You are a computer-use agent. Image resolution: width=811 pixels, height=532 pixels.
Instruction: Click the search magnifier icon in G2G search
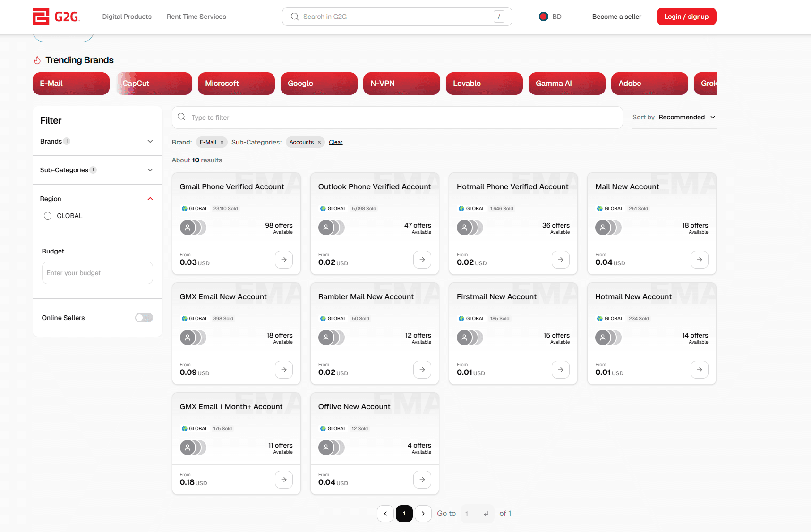(x=295, y=17)
